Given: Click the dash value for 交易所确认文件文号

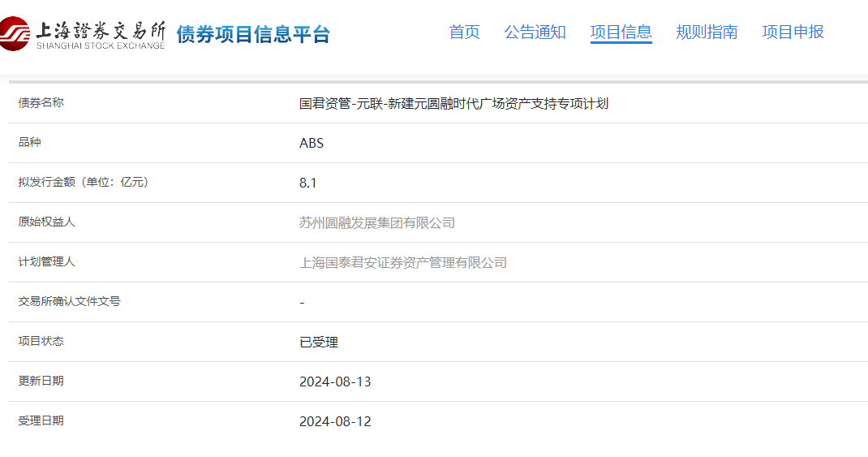Looking at the screenshot, I should 302,303.
